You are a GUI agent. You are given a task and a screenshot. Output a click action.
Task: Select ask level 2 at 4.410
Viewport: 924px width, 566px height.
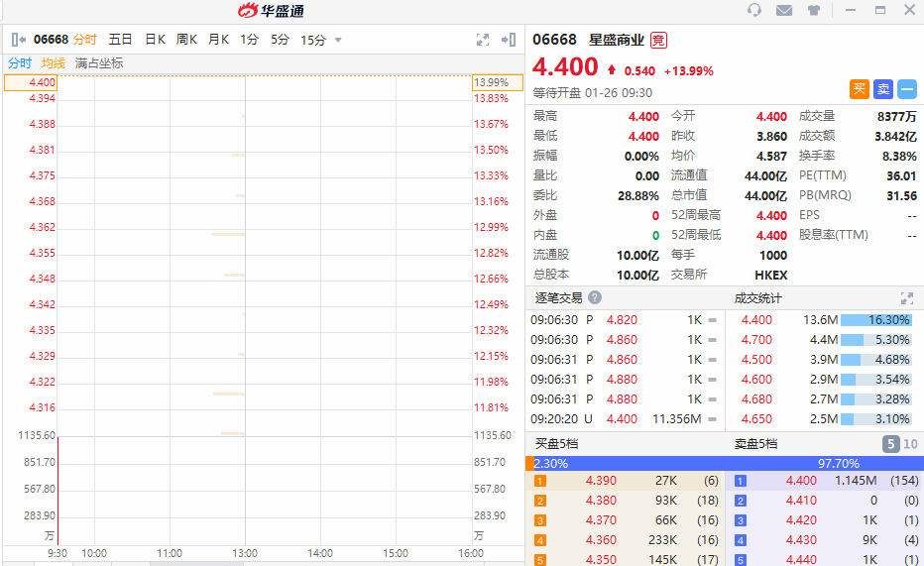(x=825, y=501)
